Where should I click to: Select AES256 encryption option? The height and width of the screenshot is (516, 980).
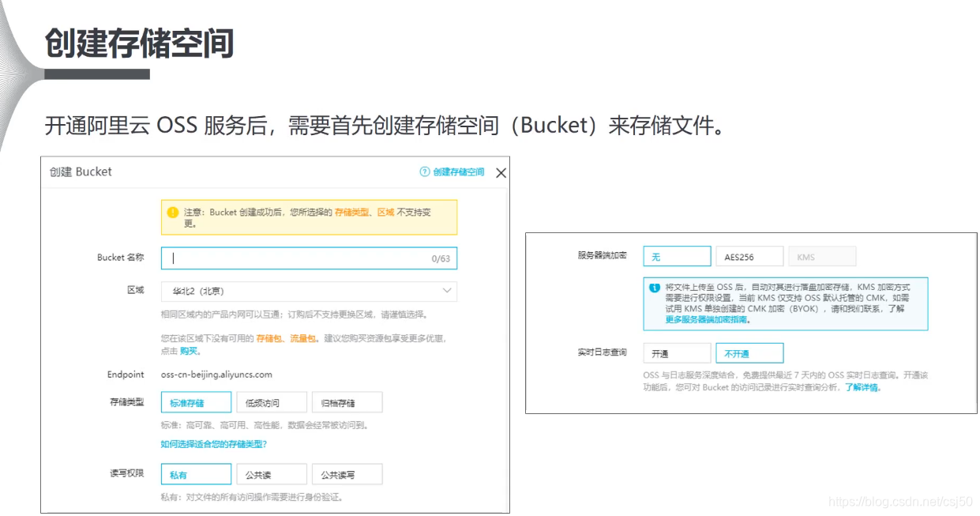click(749, 257)
